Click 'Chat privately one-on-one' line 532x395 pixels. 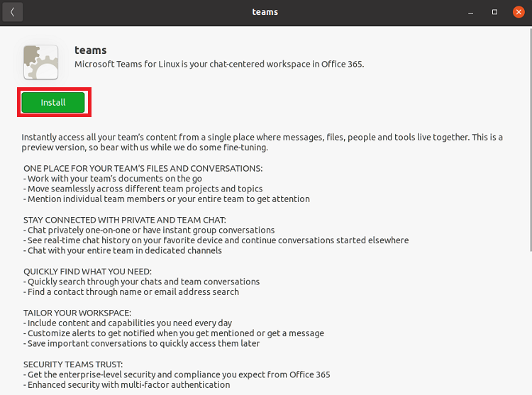[149, 230]
